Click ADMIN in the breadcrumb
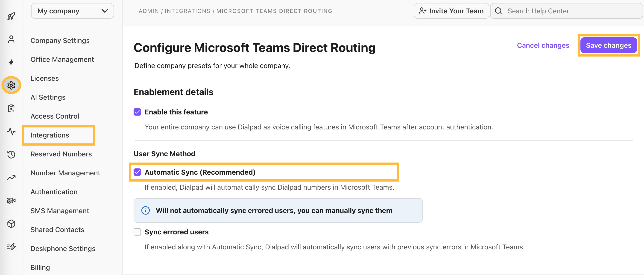 (149, 11)
